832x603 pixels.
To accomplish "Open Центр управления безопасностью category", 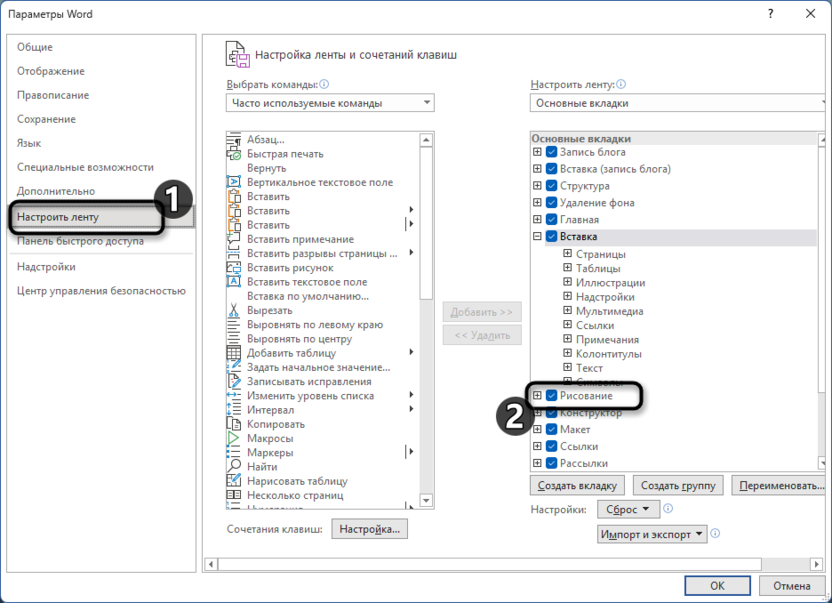I will (101, 291).
